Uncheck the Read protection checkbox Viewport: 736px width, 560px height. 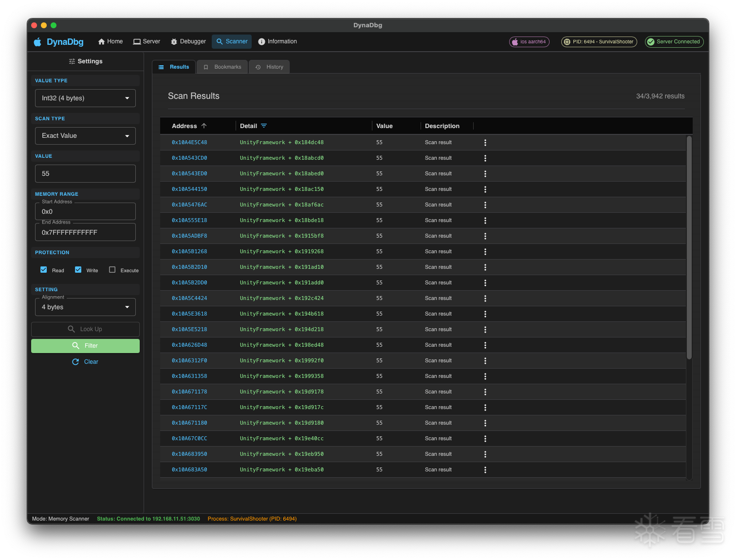coord(44,270)
